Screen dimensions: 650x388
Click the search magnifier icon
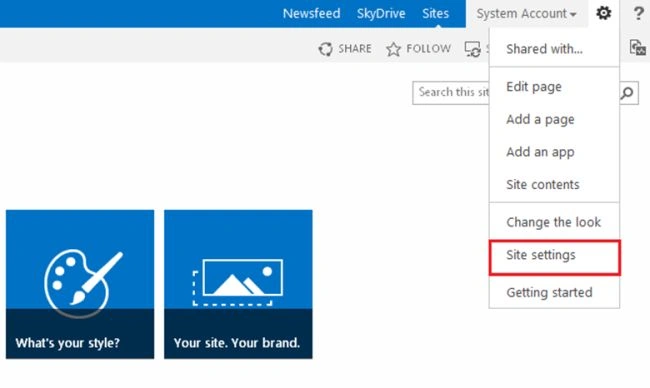coord(628,93)
